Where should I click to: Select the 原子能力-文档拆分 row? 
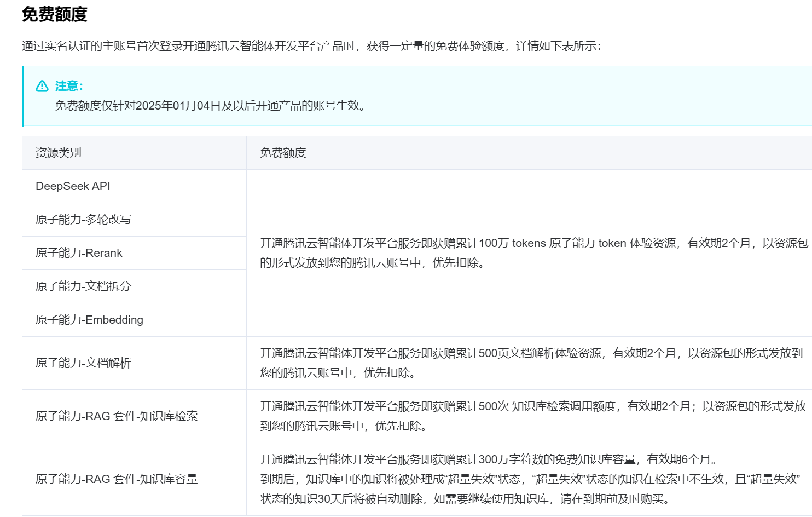click(134, 286)
